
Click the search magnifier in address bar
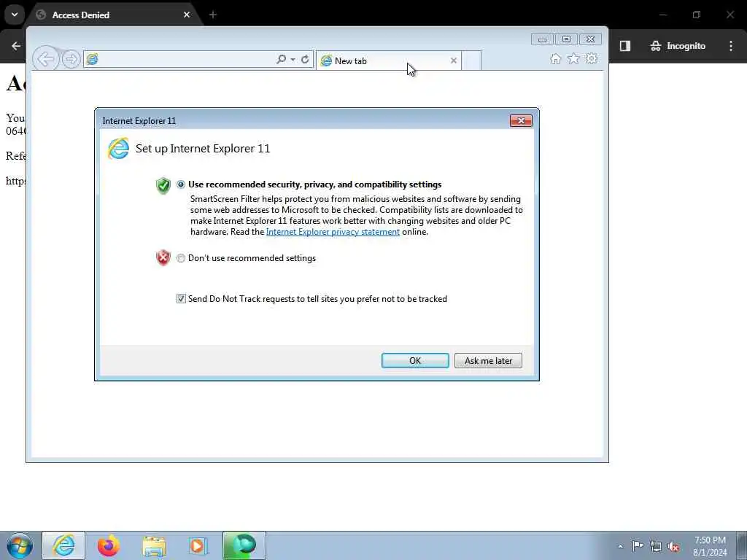[281, 60]
